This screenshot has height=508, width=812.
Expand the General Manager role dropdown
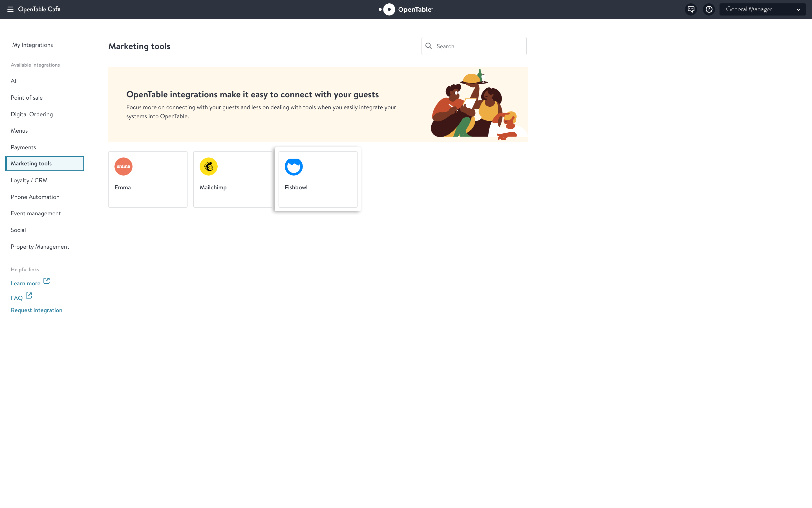[763, 9]
